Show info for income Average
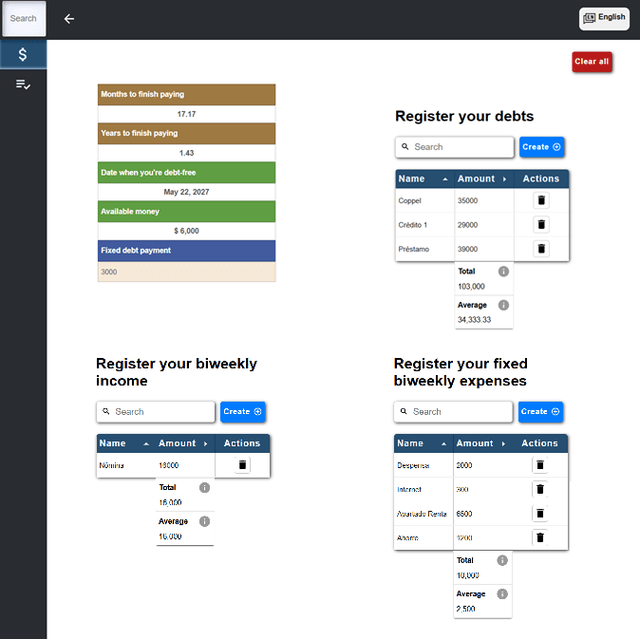The height and width of the screenshot is (639, 640). (204, 521)
